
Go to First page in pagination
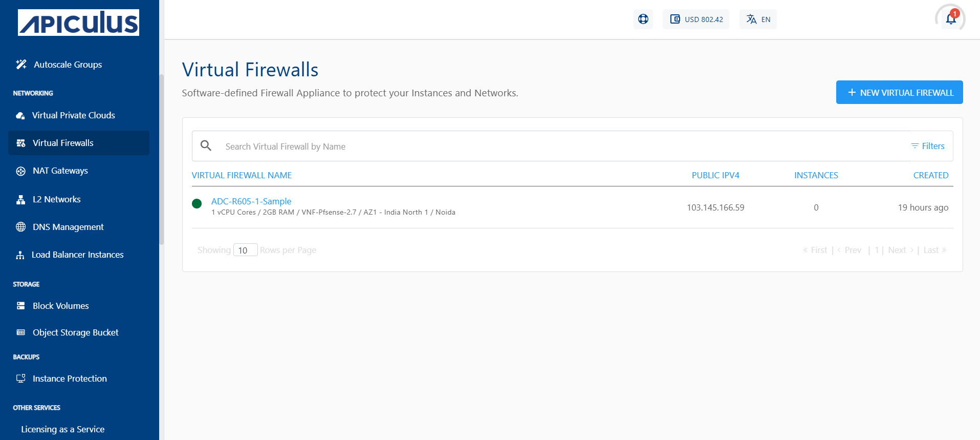coord(815,250)
